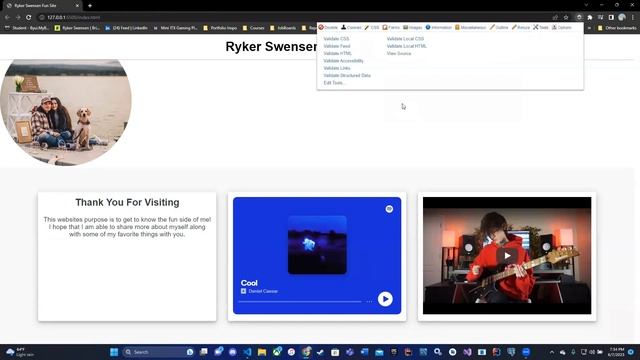Open the Disable menu in Web Developer toolbar
The height and width of the screenshot is (360, 640).
coord(328,27)
